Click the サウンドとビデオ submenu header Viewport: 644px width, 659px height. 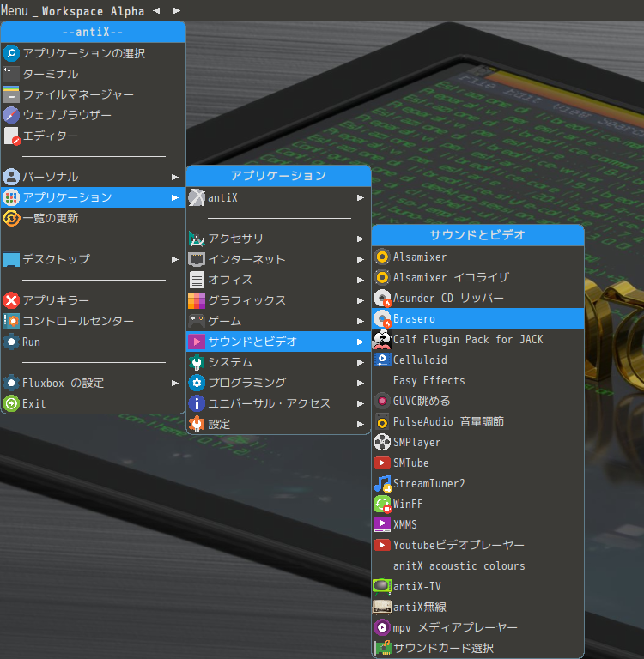[477, 235]
